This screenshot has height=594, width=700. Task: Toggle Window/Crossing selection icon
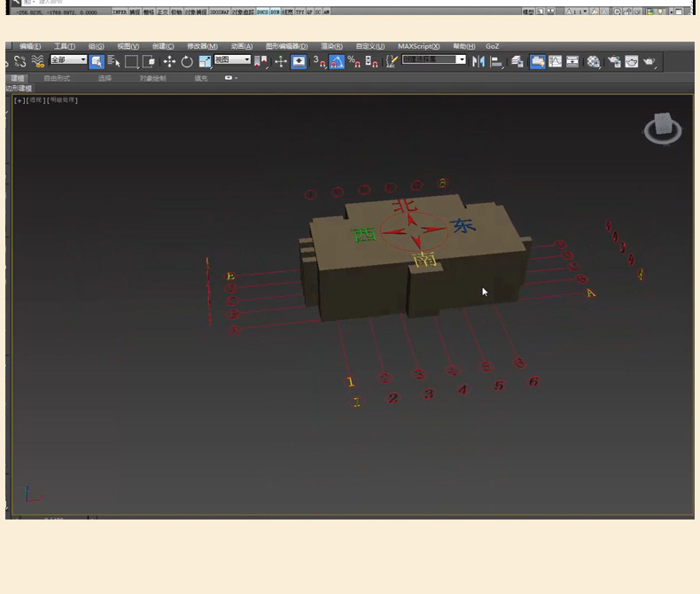[149, 62]
